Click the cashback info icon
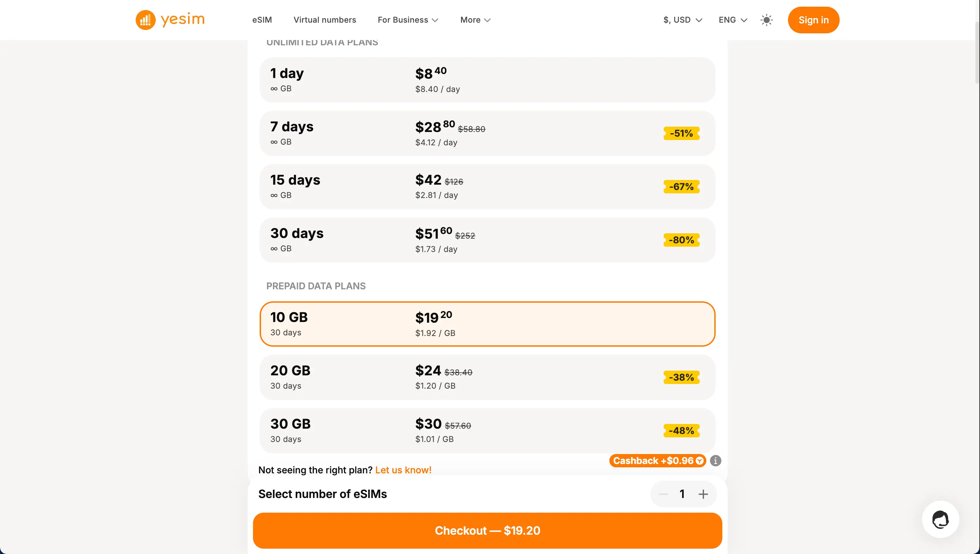Image resolution: width=980 pixels, height=554 pixels. [716, 460]
